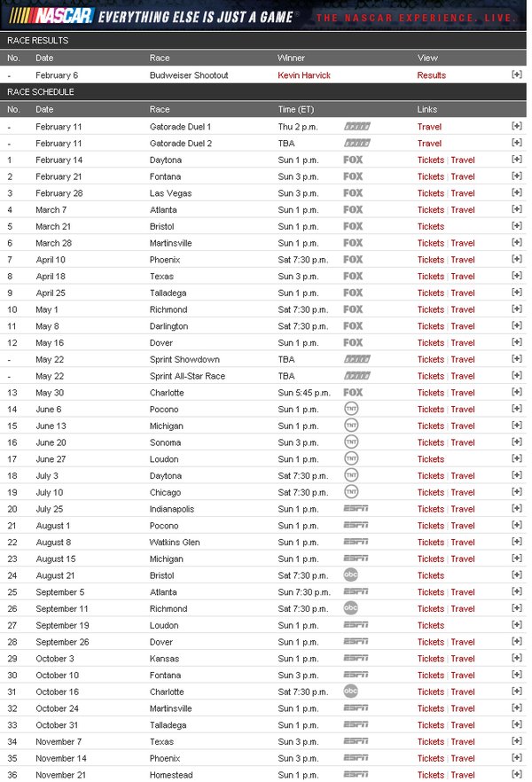Screen dimensions: 532x782
Task: Click the SPEED channel icon for Gatorade Duel 1
Action: 356,127
